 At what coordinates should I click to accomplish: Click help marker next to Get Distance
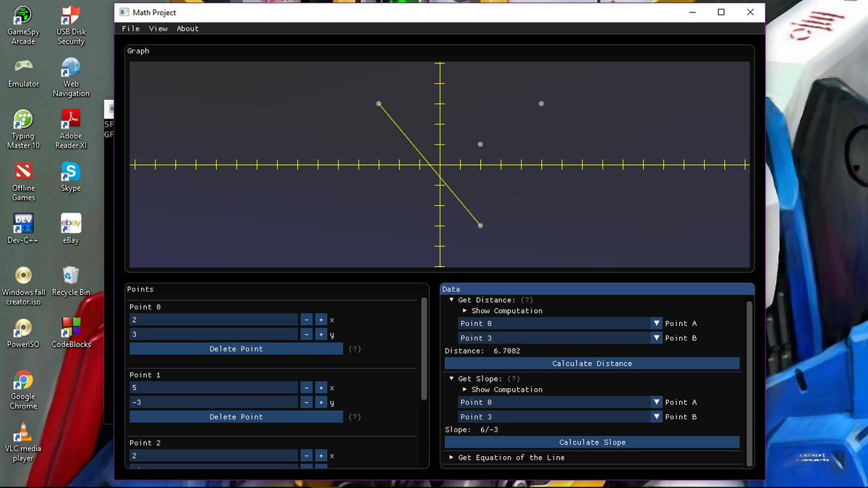[527, 299]
